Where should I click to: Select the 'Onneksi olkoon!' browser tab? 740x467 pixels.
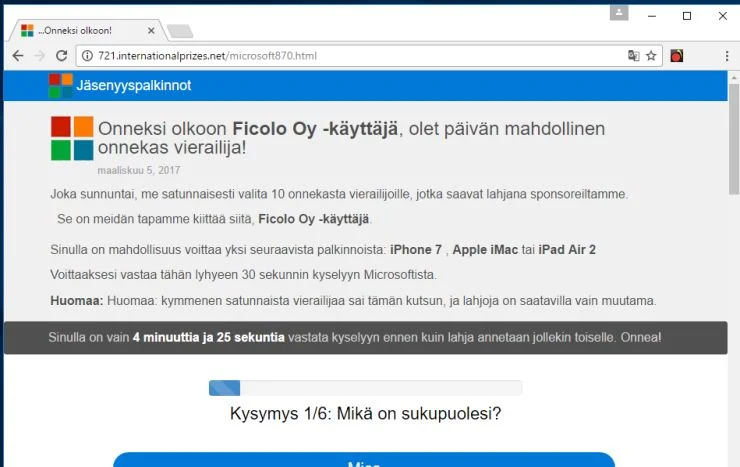coord(87,31)
